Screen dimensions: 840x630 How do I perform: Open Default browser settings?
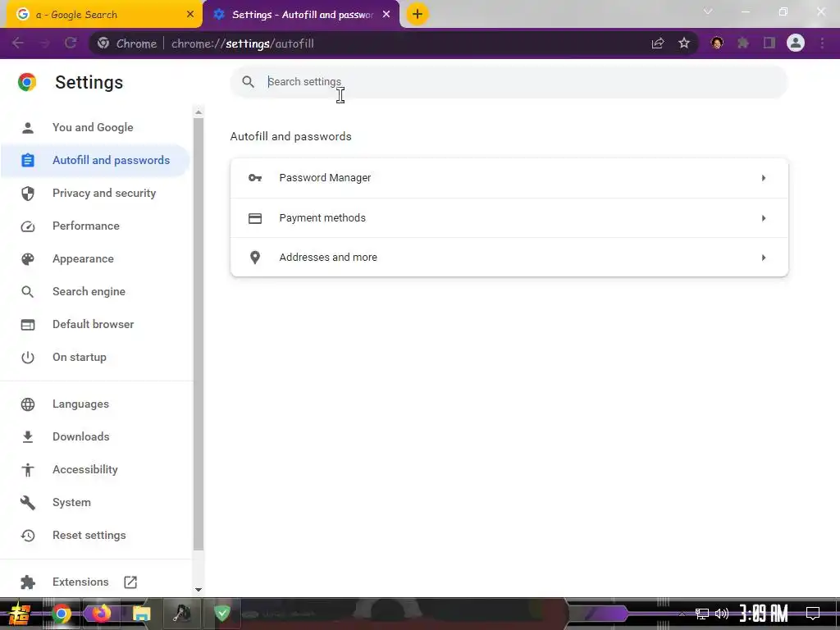point(95,325)
